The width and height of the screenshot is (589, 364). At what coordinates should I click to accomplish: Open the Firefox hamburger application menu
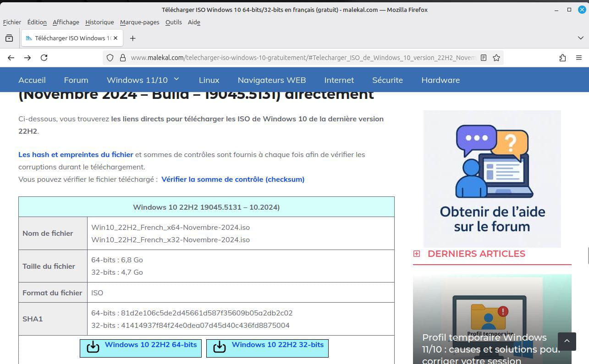[579, 58]
